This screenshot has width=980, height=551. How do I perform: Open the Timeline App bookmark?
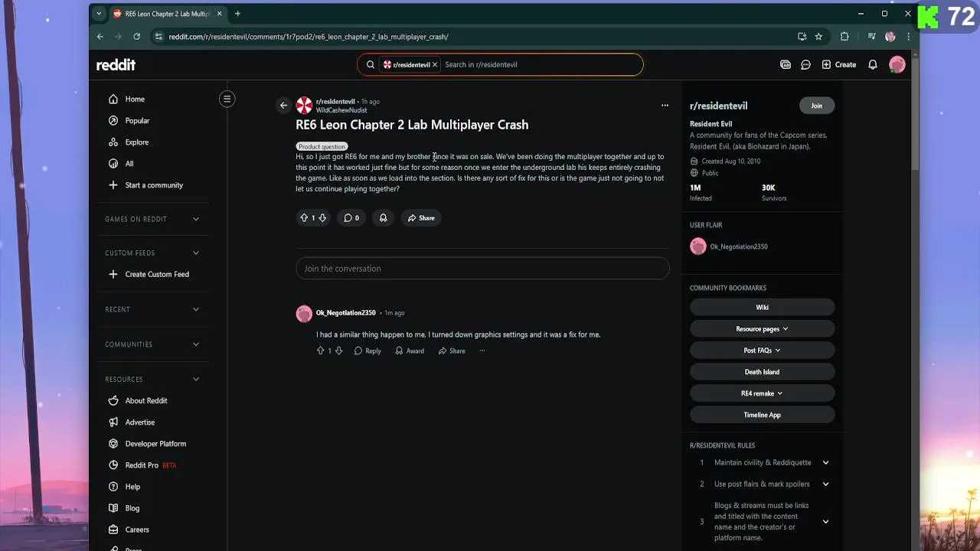coord(762,415)
